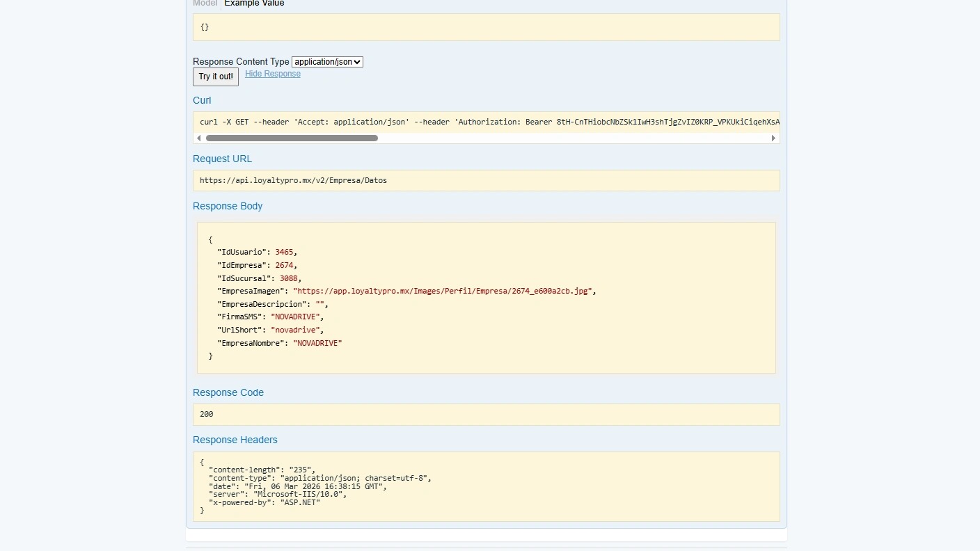The height and width of the screenshot is (551, 980).
Task: Hide the response via Hide Response link
Action: tap(273, 74)
